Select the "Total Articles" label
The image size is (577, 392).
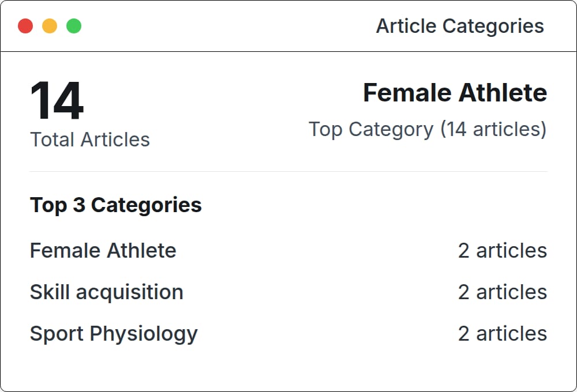click(89, 140)
